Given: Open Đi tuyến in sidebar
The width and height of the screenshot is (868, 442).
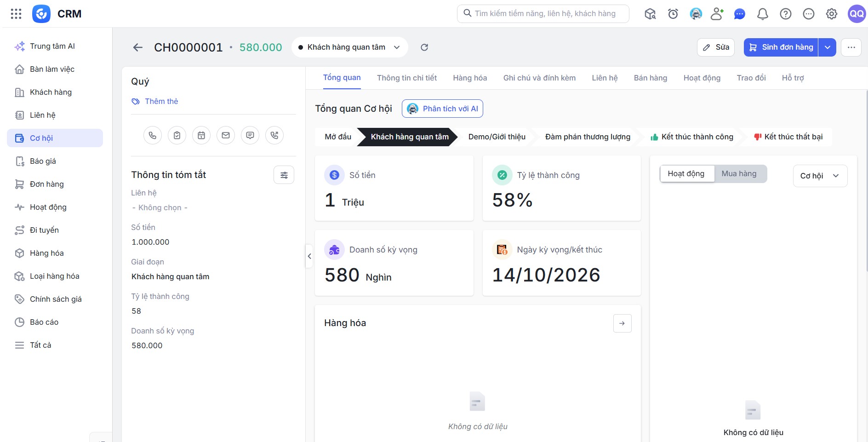Looking at the screenshot, I should click(55, 230).
